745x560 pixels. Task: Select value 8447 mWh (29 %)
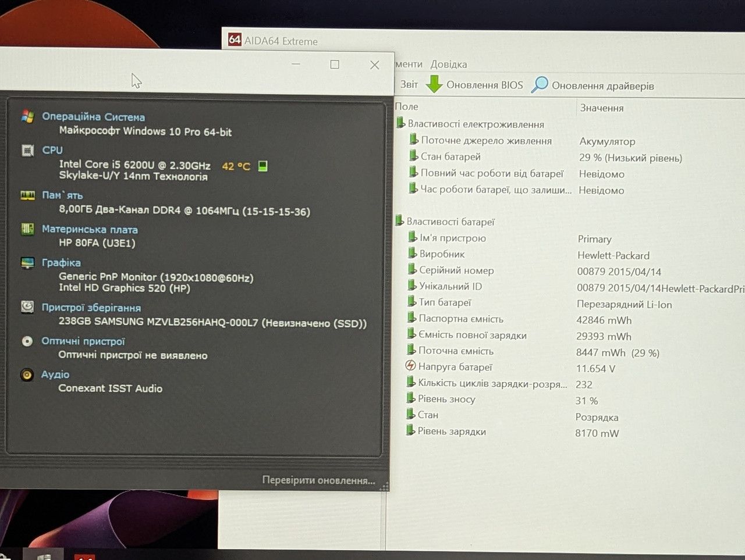[x=618, y=352]
